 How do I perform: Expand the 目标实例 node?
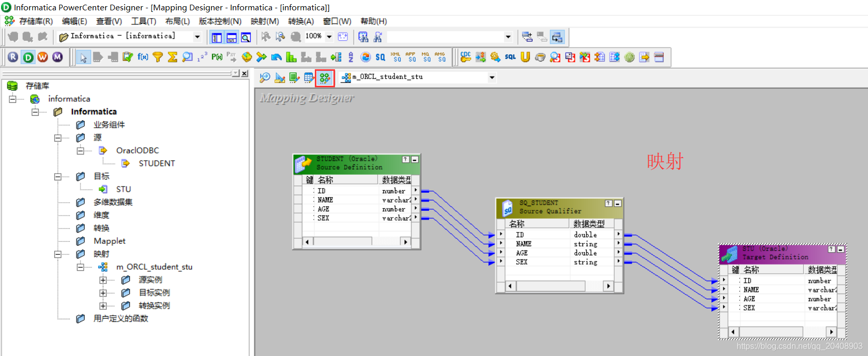click(x=103, y=292)
